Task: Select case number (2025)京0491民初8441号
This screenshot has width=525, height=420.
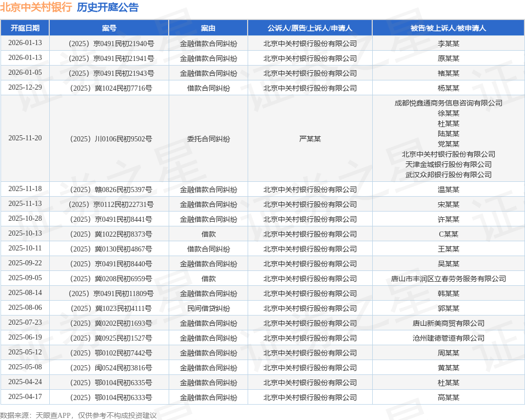Action: pyautogui.click(x=111, y=219)
